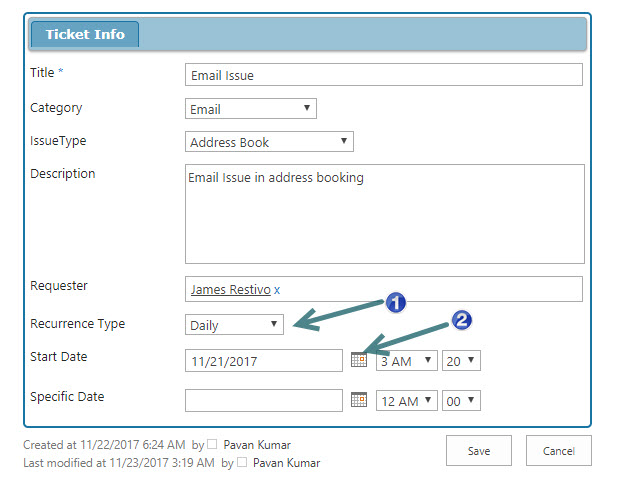Open Start Date hour dropdown showing 3 AM
Screen dimensions: 619x489
pyautogui.click(x=406, y=361)
